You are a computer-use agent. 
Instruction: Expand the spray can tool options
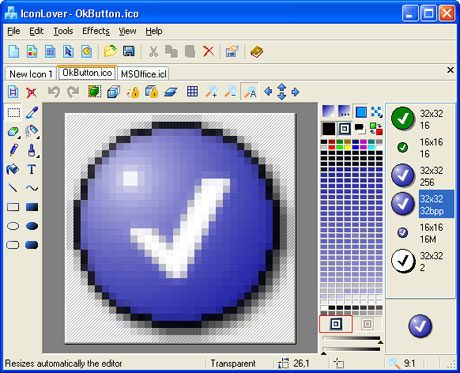pyautogui.click(x=38, y=138)
